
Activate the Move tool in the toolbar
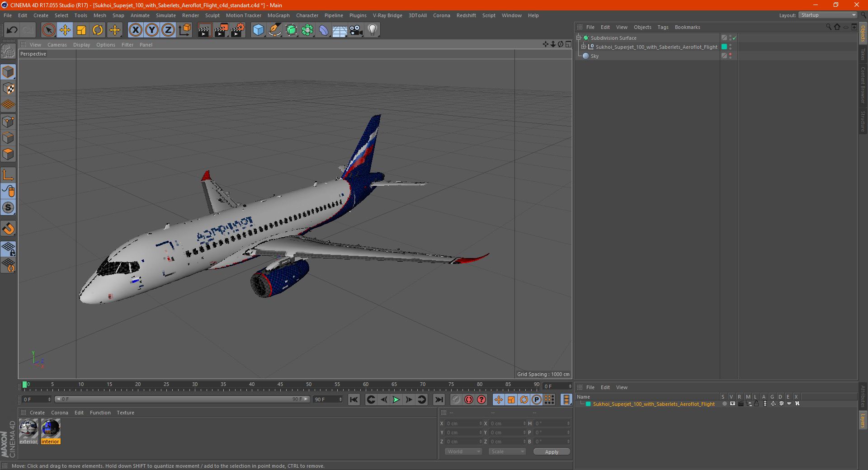tap(65, 30)
